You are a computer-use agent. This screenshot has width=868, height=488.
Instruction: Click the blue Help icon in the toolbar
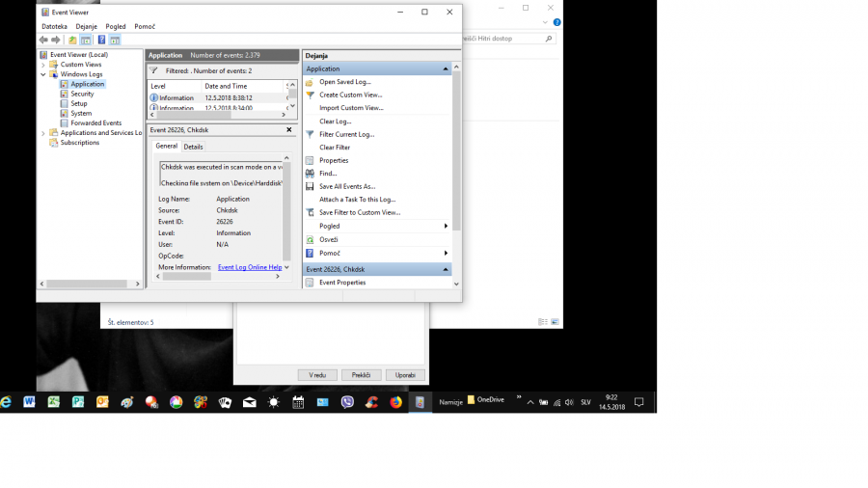pyautogui.click(x=101, y=40)
